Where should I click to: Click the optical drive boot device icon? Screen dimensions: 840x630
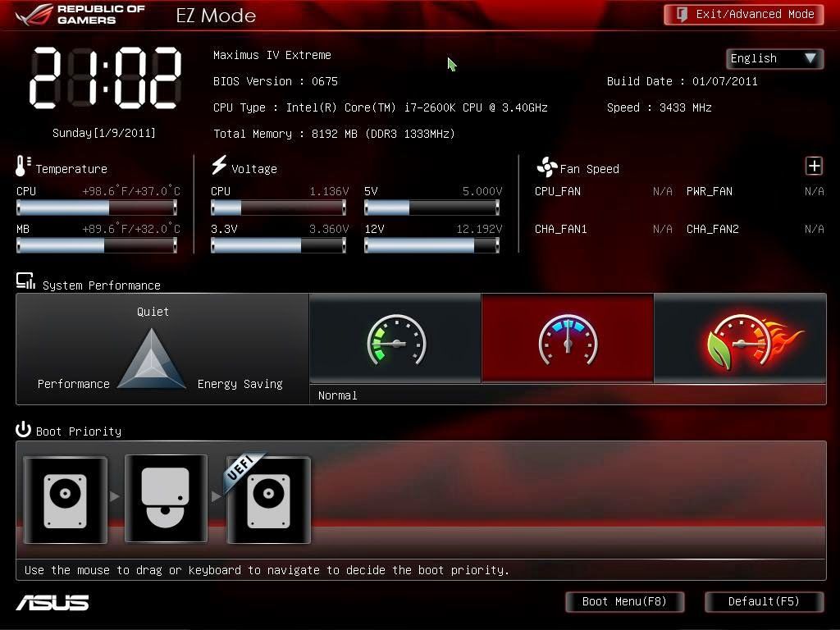166,500
